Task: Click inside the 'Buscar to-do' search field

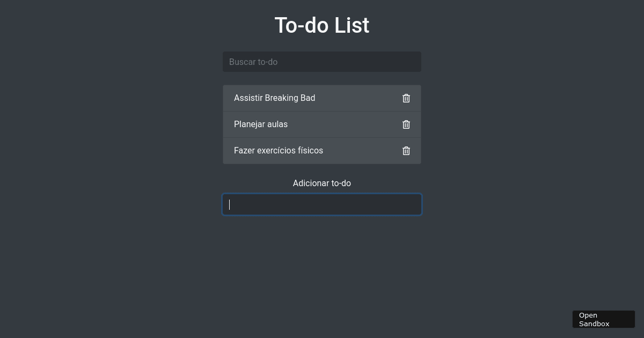Action: pyautogui.click(x=322, y=62)
